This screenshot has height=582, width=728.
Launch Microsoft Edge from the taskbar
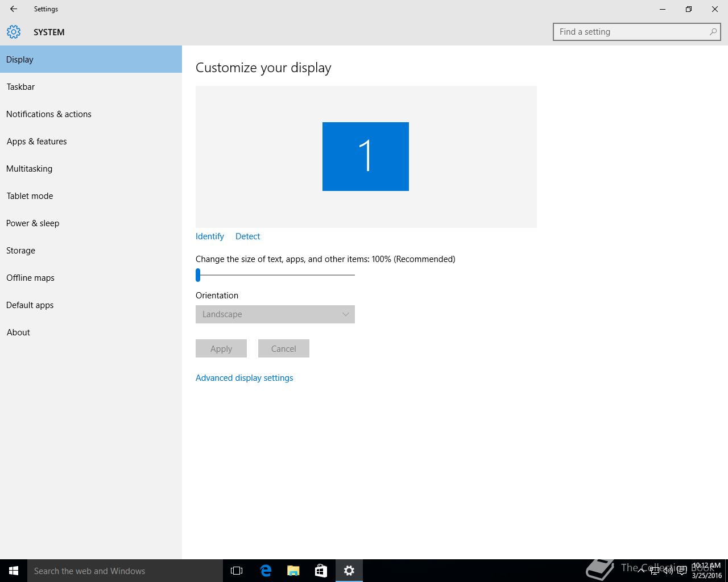tap(265, 571)
